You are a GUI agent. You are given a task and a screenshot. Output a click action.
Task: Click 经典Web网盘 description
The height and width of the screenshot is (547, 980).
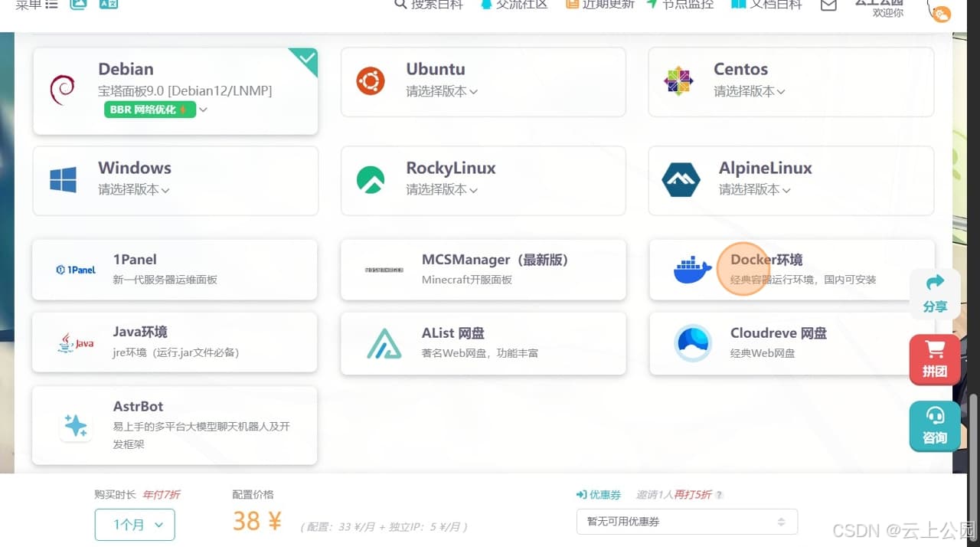[x=763, y=353]
